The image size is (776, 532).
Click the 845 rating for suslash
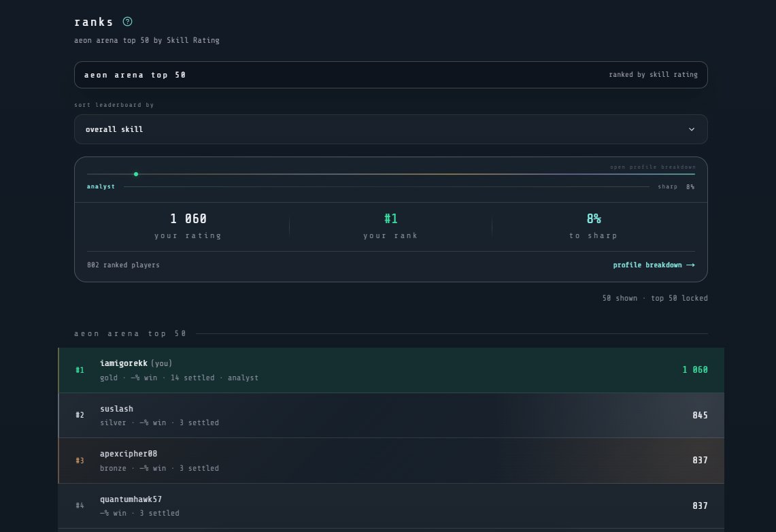[700, 415]
